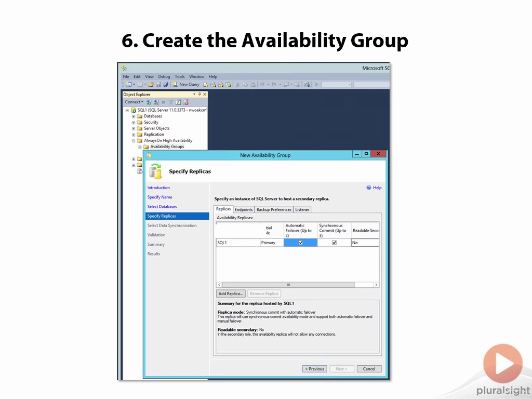532x399 pixels.
Task: Open the Window menu
Action: pyautogui.click(x=196, y=77)
